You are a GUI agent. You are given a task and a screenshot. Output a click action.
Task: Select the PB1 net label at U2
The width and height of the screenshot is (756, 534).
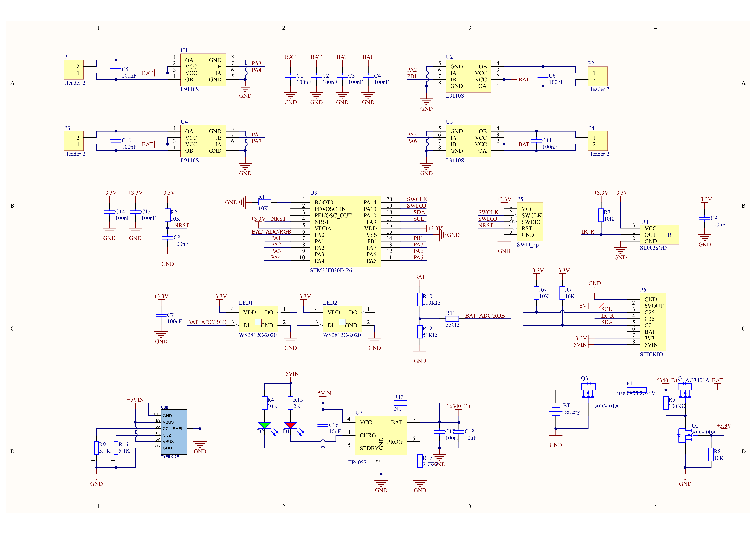coord(412,76)
